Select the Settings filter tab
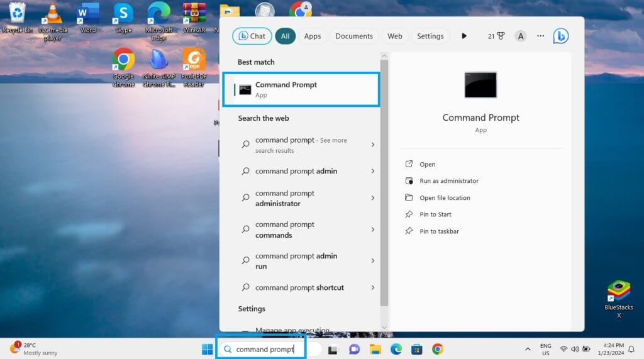The width and height of the screenshot is (644, 359). click(x=430, y=36)
